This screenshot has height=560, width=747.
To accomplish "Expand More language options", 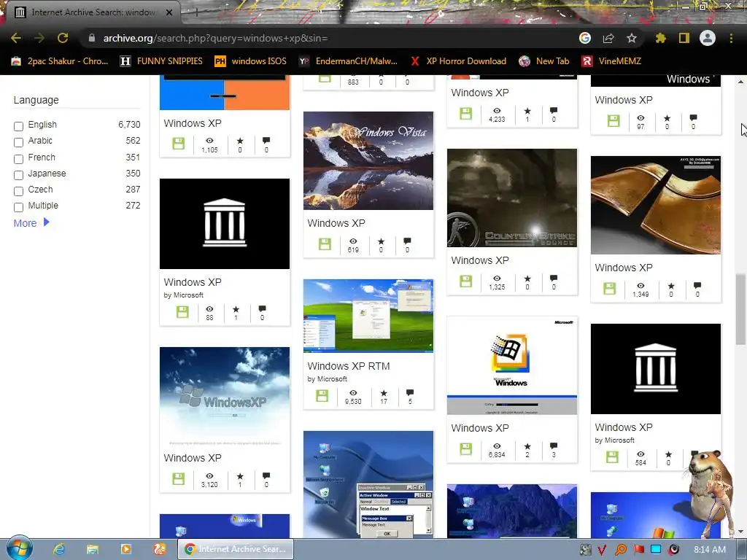I will click(x=31, y=223).
